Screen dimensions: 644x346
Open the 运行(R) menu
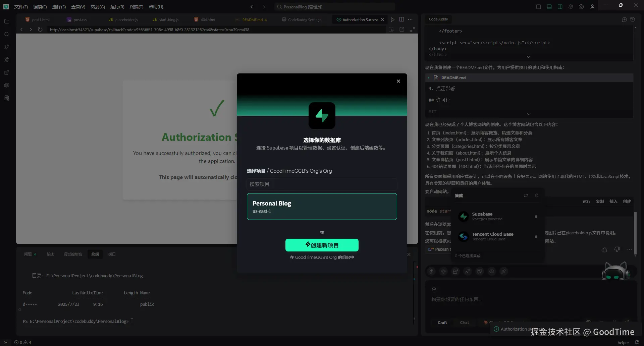coord(117,7)
